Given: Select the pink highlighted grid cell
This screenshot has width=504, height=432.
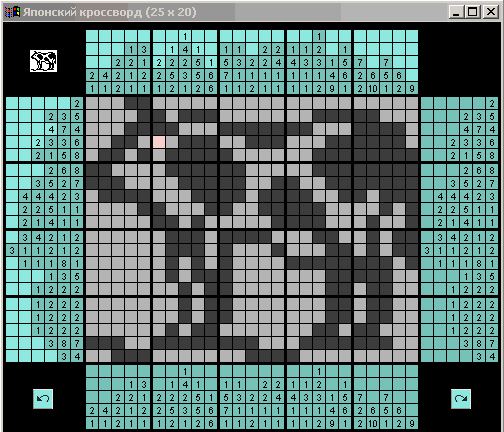Looking at the screenshot, I should [159, 142].
